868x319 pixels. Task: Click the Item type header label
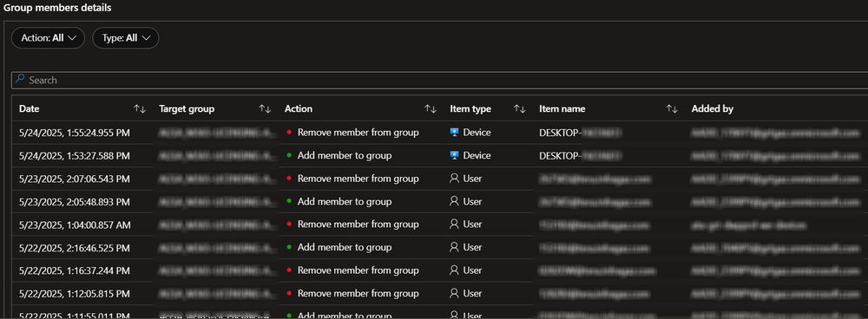tap(470, 109)
